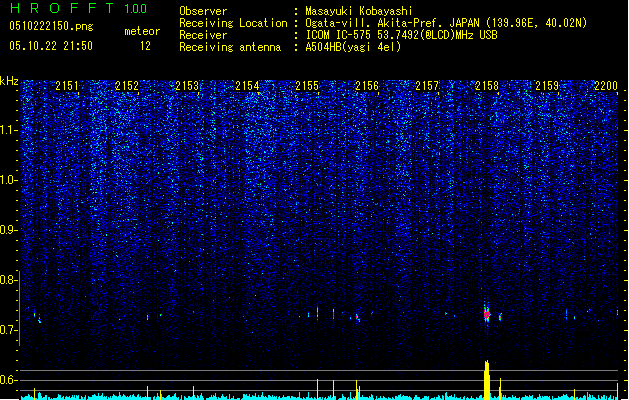Click time marker 2157
The width and height of the screenshot is (629, 400).
coord(427,86)
